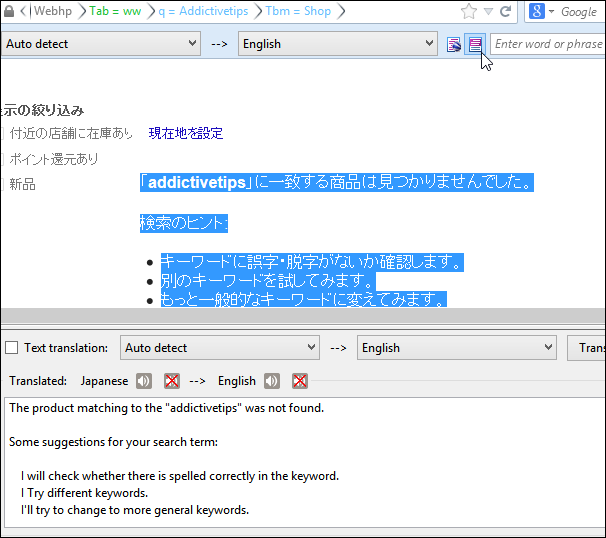Click inside the 'Enter word or phrase' field
606x538 pixels.
coord(548,44)
